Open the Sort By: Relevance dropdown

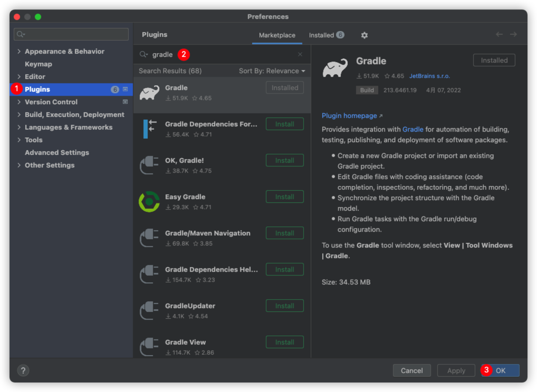click(272, 71)
